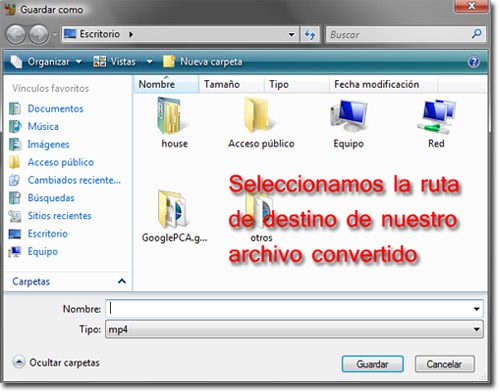Open Acceso público in favorite links

61,162
